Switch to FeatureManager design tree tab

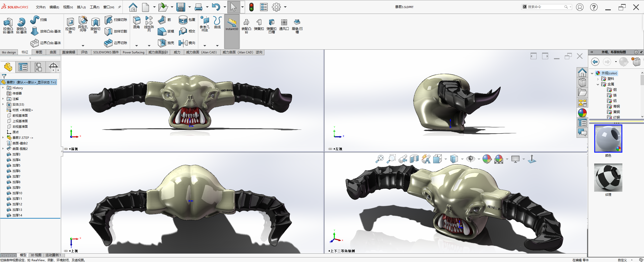(x=8, y=67)
